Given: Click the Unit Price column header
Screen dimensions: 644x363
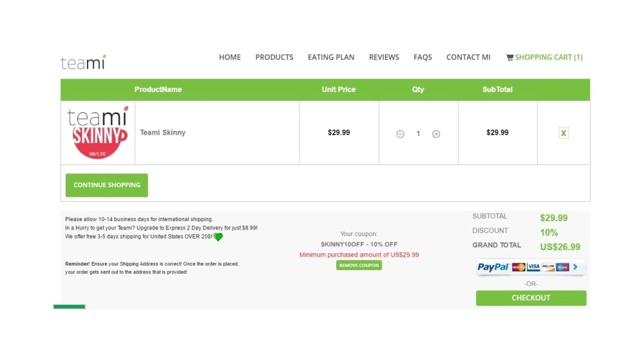Looking at the screenshot, I should click(x=339, y=89).
